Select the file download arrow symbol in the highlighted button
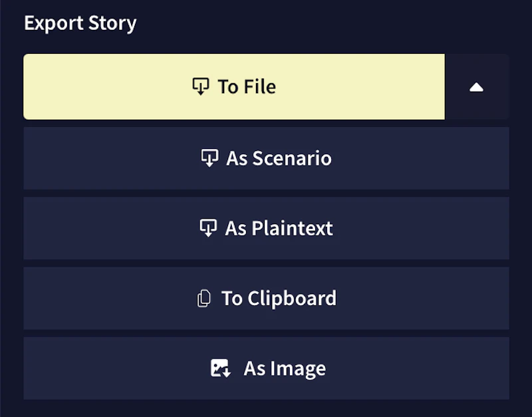Viewport: 532px width, 417px height. 201,86
